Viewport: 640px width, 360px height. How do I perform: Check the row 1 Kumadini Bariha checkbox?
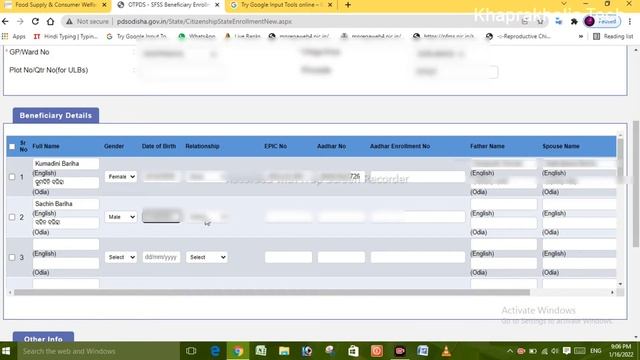pyautogui.click(x=12, y=177)
